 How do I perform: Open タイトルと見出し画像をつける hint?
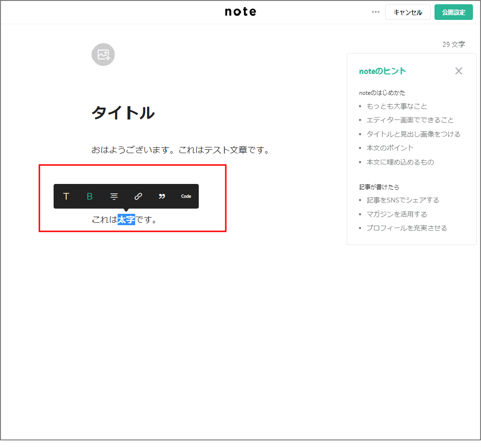point(413,134)
